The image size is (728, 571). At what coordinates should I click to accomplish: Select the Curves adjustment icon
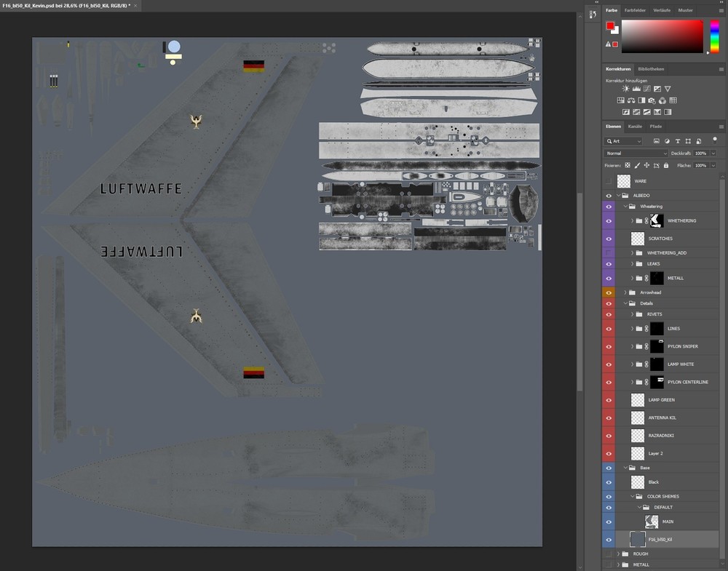click(647, 88)
